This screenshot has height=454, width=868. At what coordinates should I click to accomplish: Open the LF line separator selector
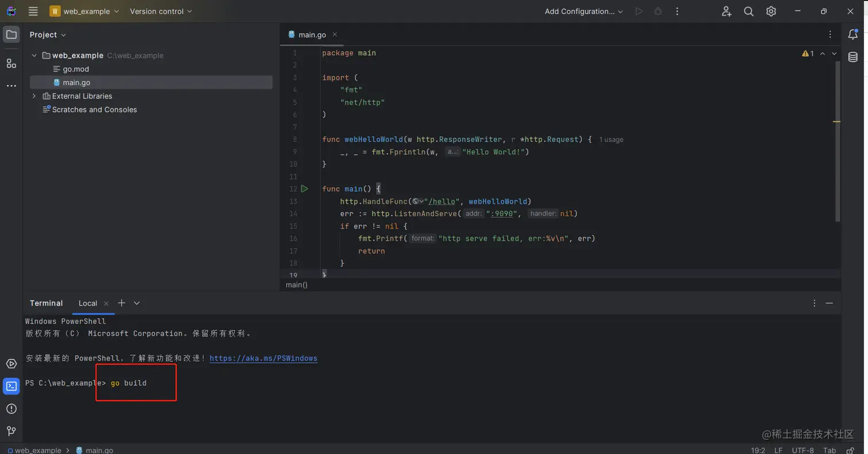[778, 450]
